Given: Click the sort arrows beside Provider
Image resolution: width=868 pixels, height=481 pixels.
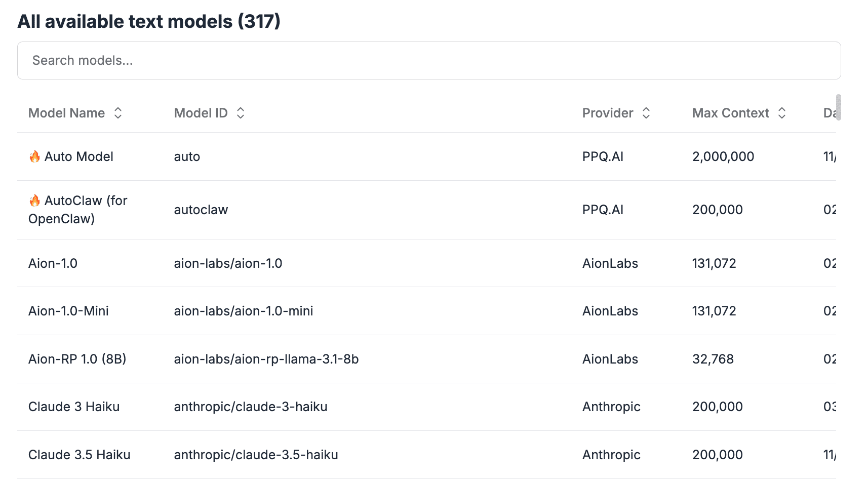Looking at the screenshot, I should pyautogui.click(x=646, y=113).
